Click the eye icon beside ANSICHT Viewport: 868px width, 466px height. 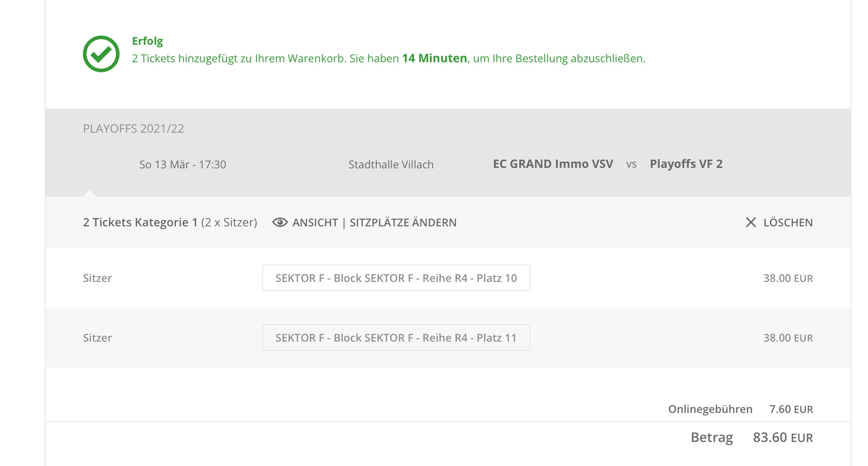(x=280, y=222)
